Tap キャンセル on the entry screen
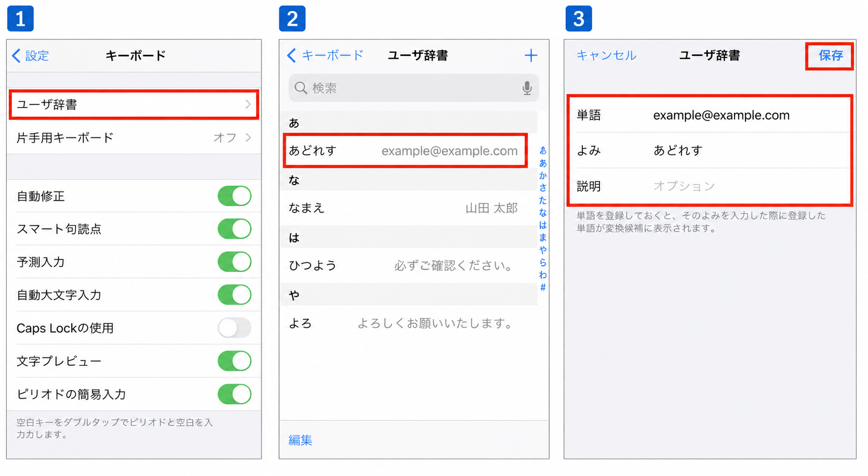Screen dimensions: 868x476 point(606,55)
